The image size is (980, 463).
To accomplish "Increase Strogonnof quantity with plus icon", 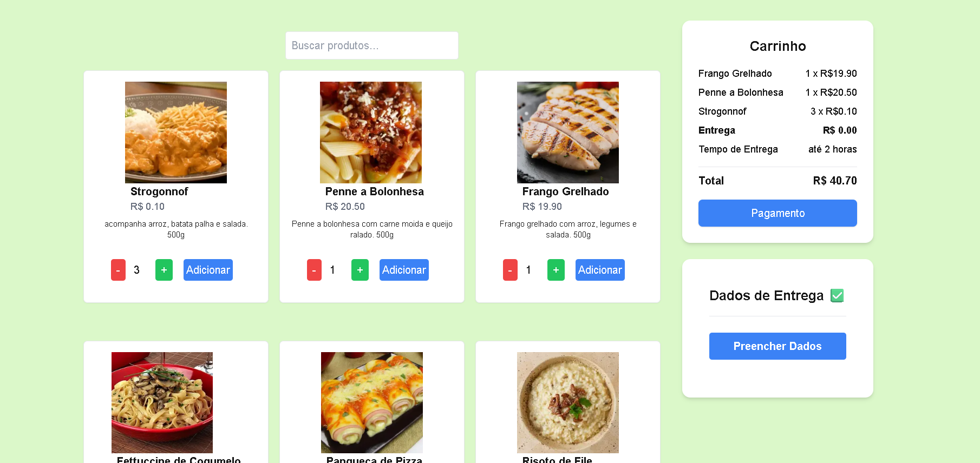I will click(164, 270).
